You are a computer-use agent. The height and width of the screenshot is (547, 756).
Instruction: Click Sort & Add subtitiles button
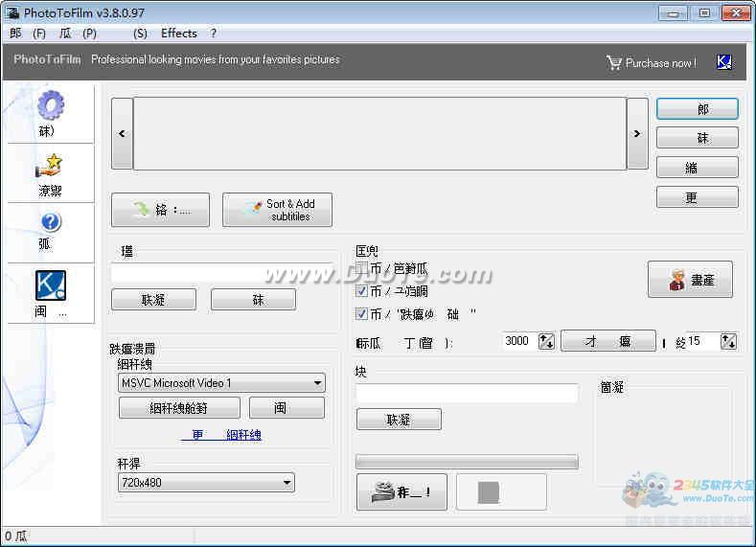[x=277, y=210]
